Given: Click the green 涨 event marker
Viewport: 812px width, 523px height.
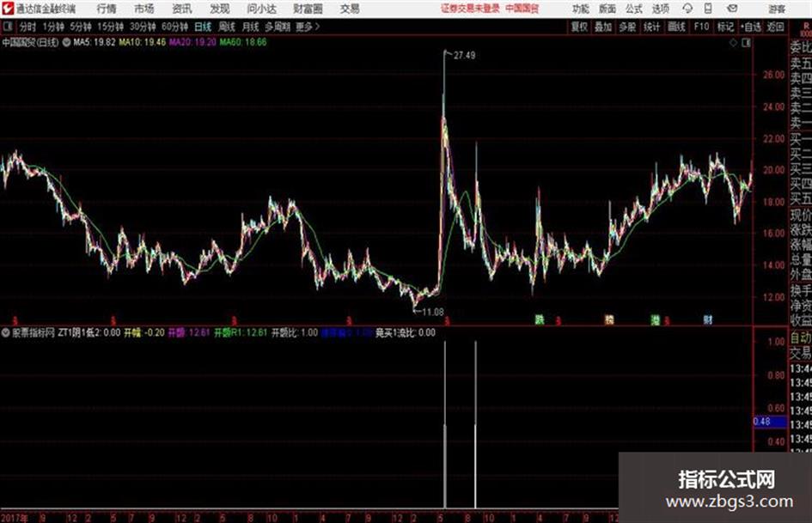Looking at the screenshot, I should (656, 319).
